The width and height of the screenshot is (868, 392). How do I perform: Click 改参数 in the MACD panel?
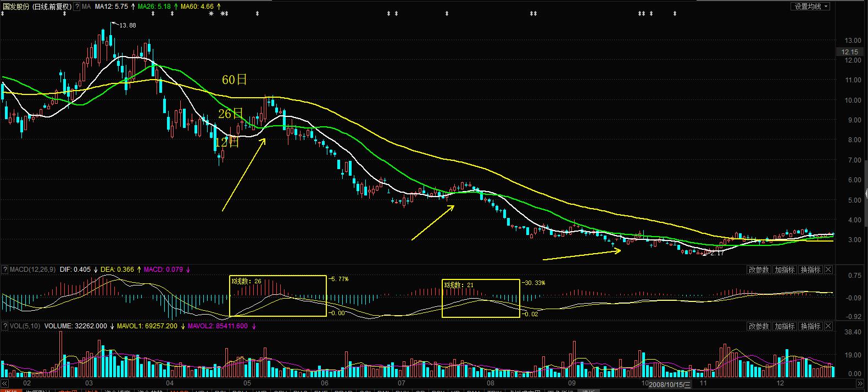(x=759, y=270)
